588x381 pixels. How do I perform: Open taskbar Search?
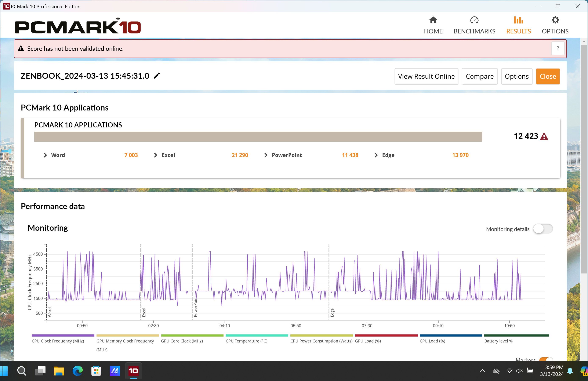tap(22, 371)
